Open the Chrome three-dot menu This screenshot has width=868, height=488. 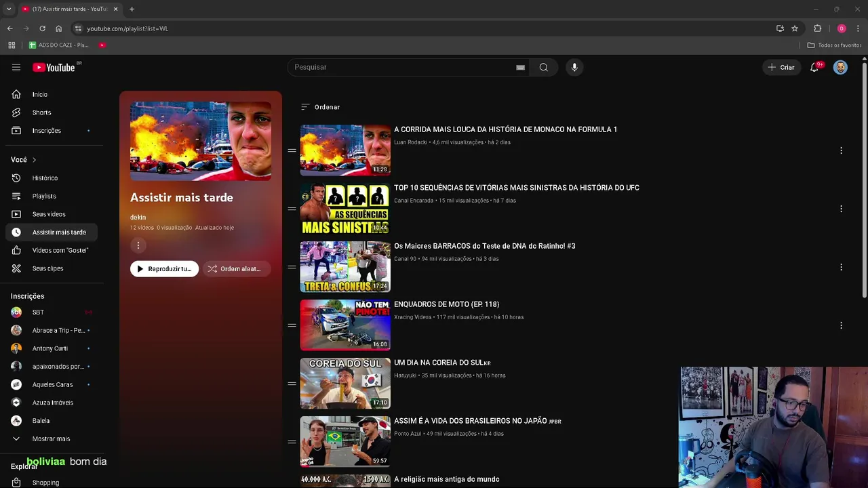pyautogui.click(x=859, y=28)
